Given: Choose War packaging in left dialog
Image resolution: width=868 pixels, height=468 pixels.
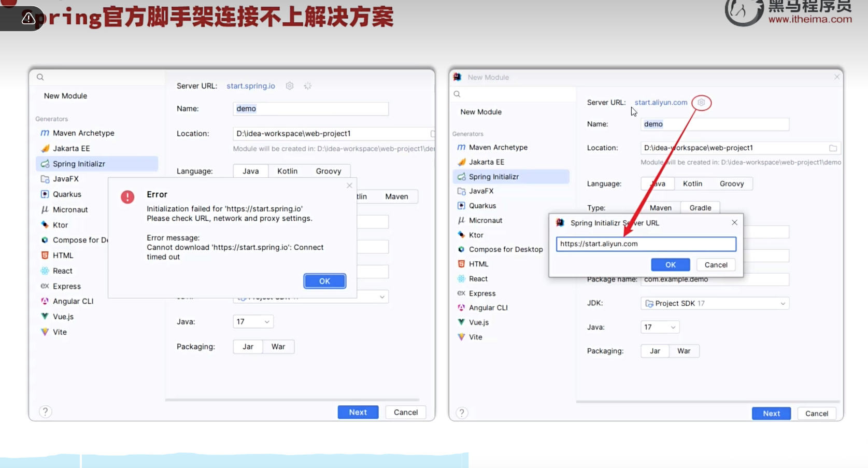Looking at the screenshot, I should pyautogui.click(x=278, y=347).
